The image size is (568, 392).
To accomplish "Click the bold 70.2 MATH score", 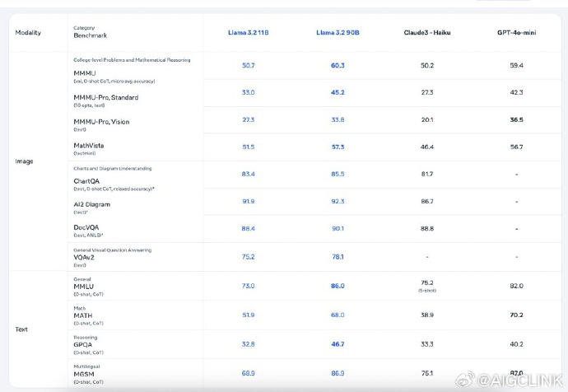I will point(517,315).
